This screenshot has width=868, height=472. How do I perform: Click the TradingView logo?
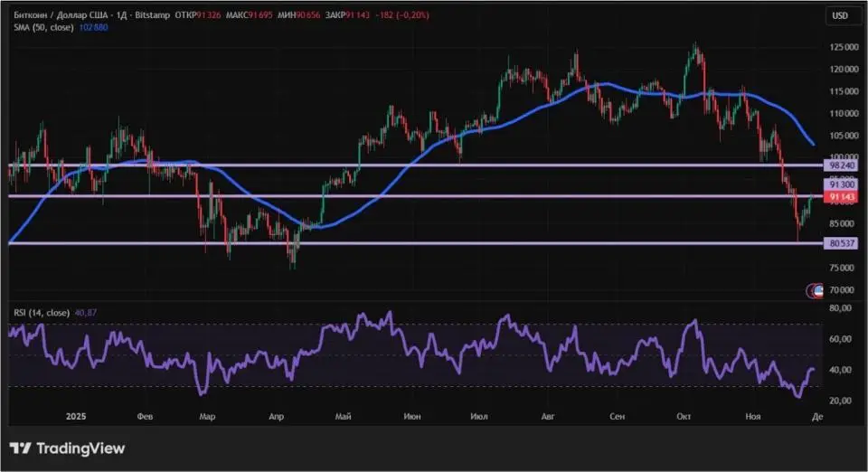[67, 448]
